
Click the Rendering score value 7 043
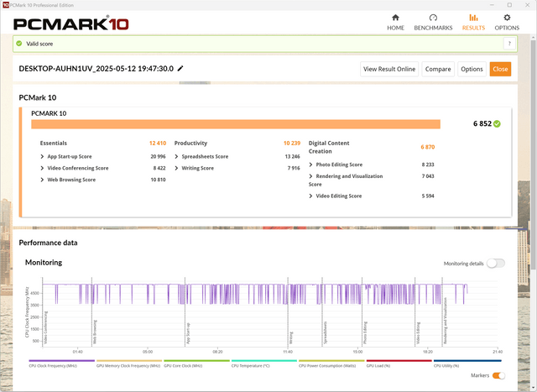click(428, 176)
